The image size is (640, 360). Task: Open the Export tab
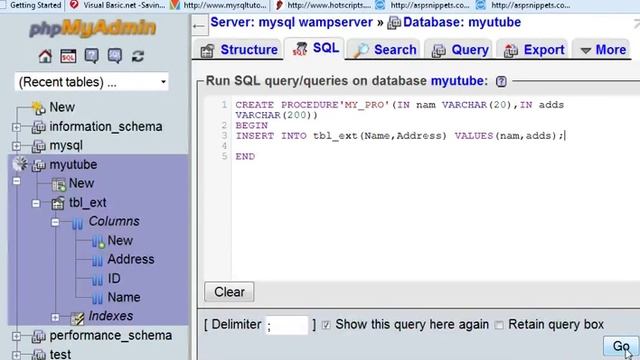[533, 50]
